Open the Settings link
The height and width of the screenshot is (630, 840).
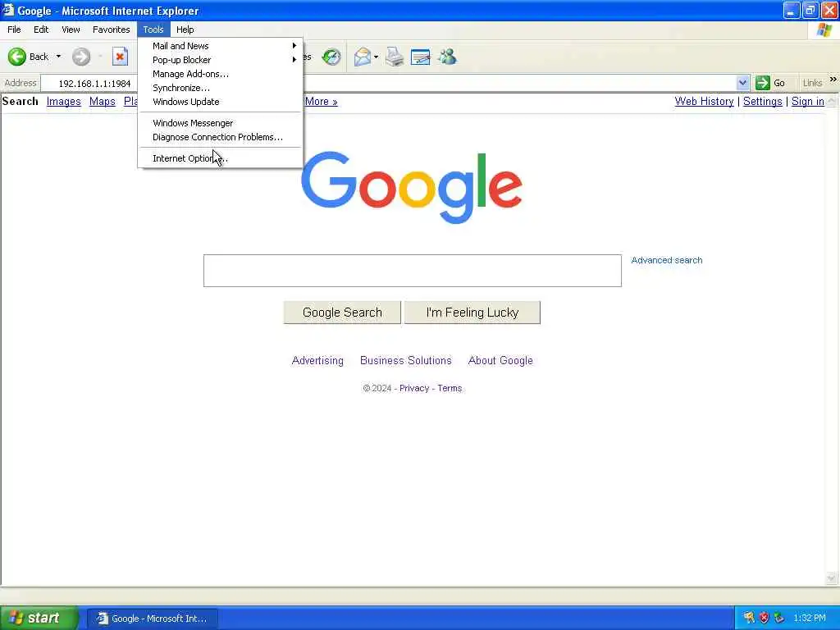click(762, 101)
